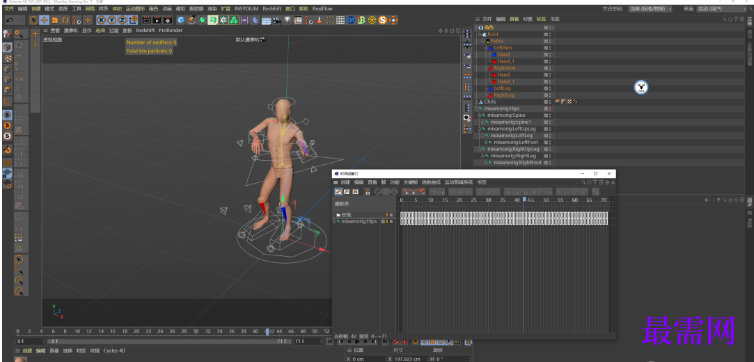Viewport: 754px width, 362px height.
Task: Add a Cube primitive object
Action: (181, 20)
